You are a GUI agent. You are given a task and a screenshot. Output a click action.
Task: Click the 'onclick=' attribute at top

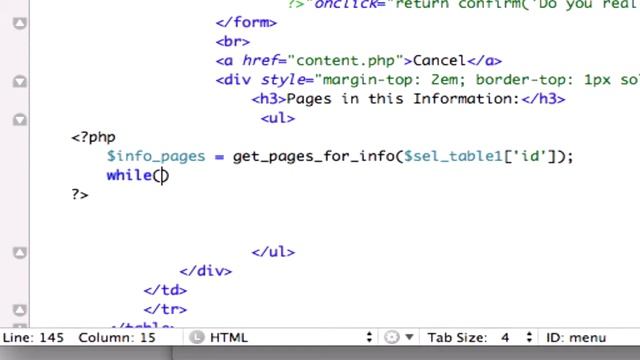pyautogui.click(x=349, y=4)
